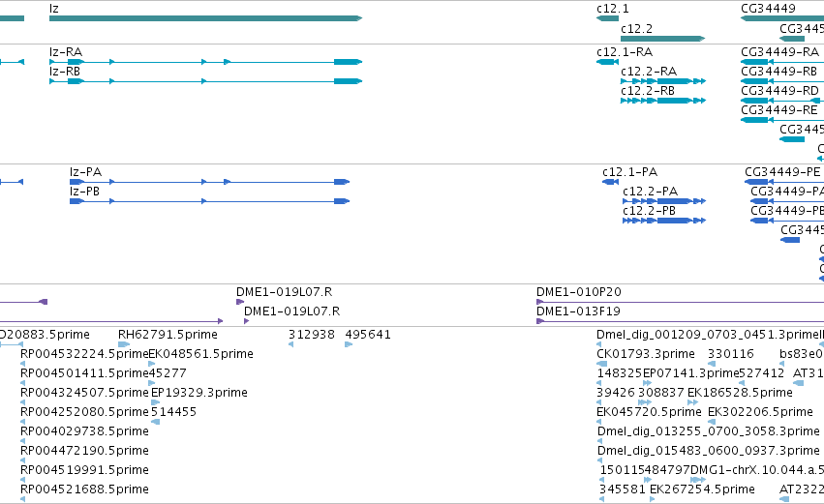Click the DME1-010P20 clone label

point(579,292)
